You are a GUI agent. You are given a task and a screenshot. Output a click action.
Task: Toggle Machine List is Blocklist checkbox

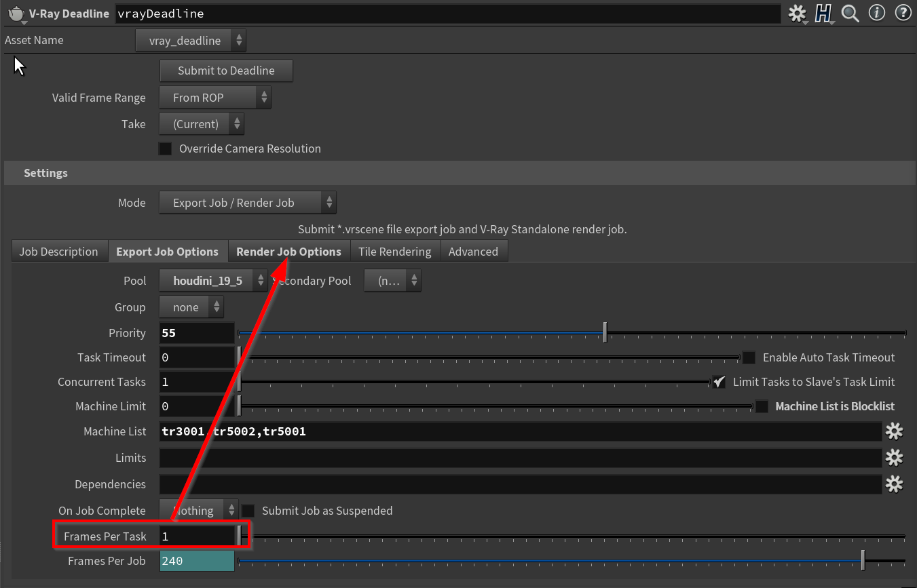(762, 406)
